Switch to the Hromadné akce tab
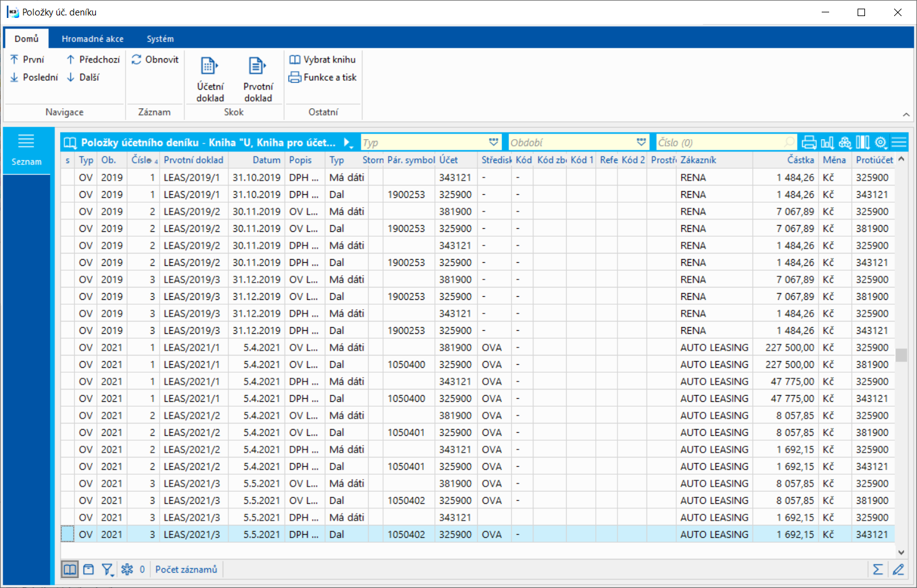Screen dimensions: 917x588 pyautogui.click(x=92, y=38)
